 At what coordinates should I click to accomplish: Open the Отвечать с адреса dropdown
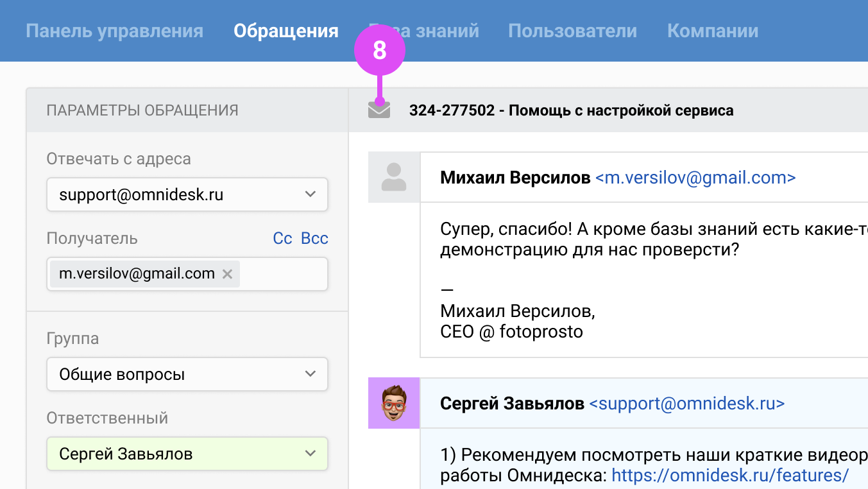[186, 194]
